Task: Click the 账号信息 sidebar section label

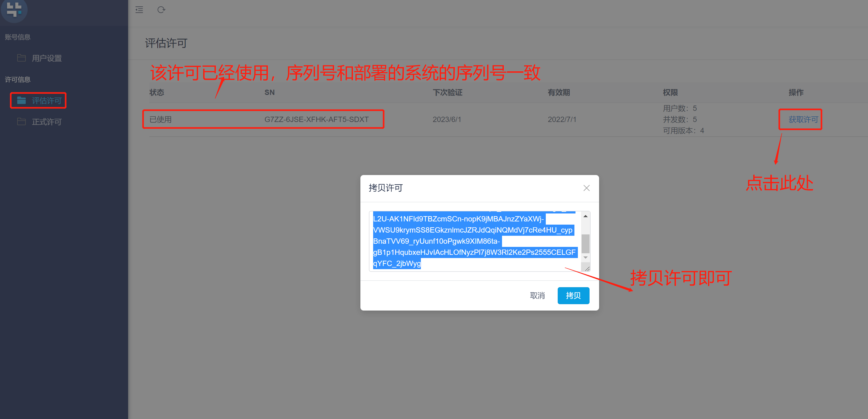Action: (18, 37)
